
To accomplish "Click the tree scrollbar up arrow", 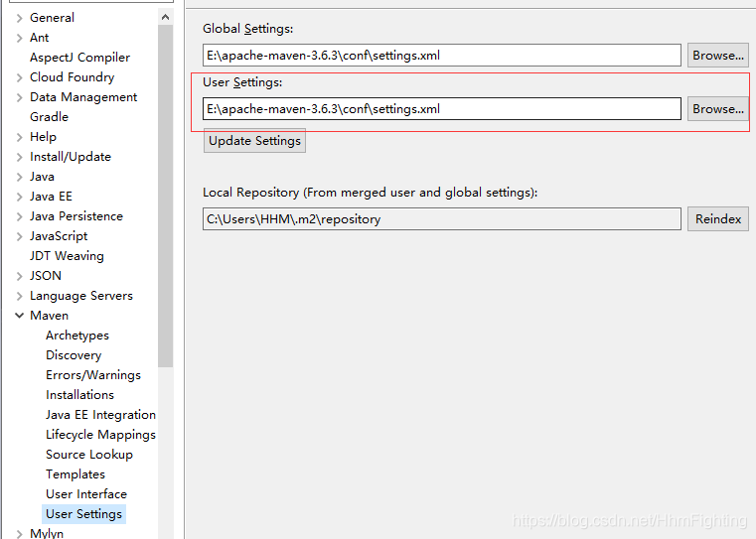I will 165,17.
